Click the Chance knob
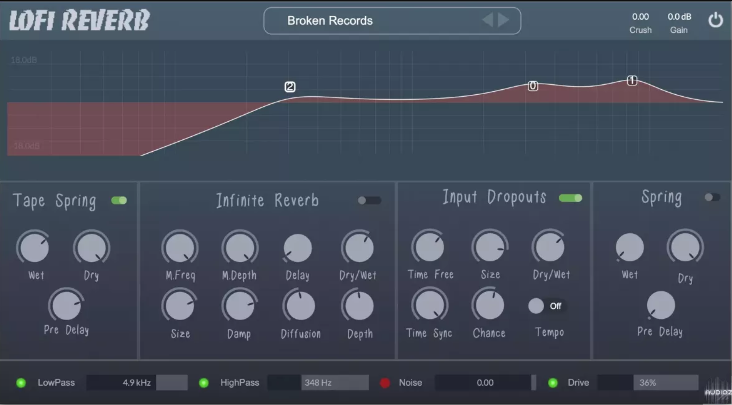The height and width of the screenshot is (405, 732). 489,305
